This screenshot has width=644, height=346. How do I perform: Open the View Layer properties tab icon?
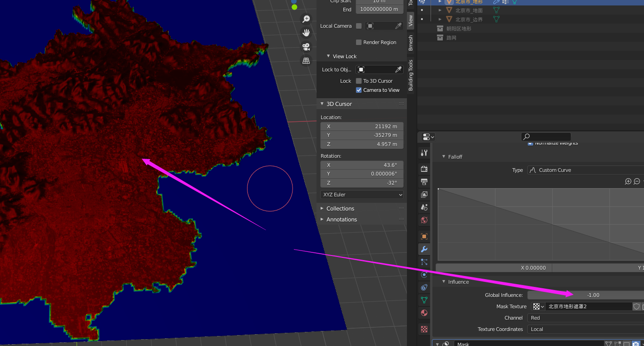click(x=424, y=195)
